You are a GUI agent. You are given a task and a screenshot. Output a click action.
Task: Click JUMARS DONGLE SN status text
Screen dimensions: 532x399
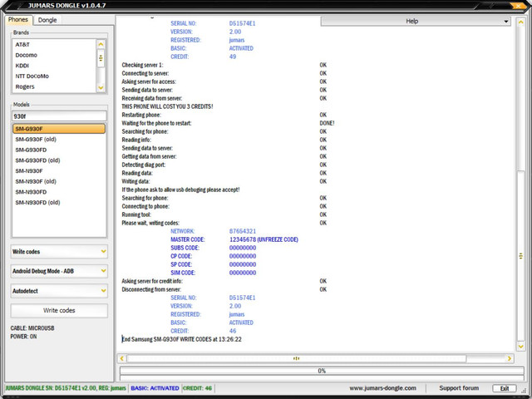[x=66, y=388]
